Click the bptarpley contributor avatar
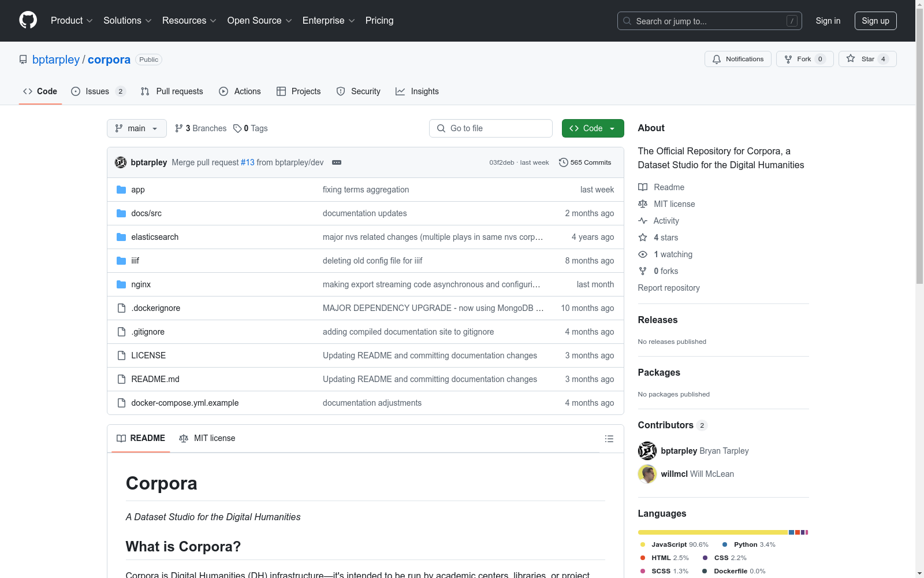The height and width of the screenshot is (578, 924). [x=647, y=451]
